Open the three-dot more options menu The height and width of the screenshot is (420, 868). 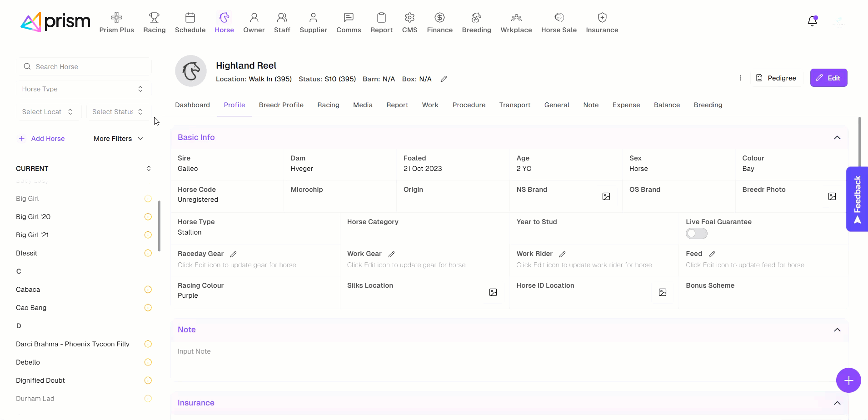coord(740,78)
